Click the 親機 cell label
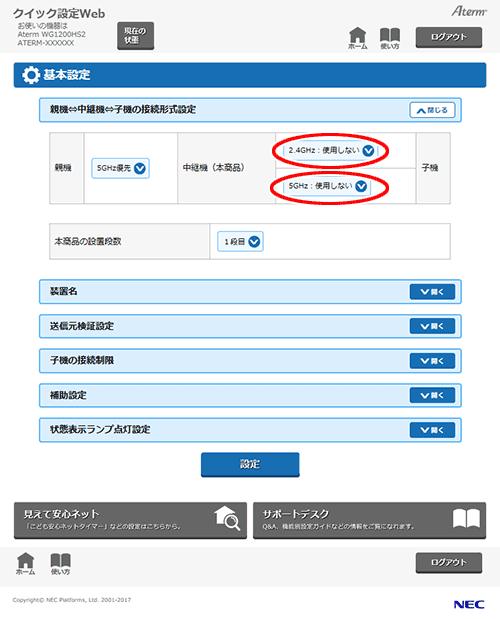The width and height of the screenshot is (500, 619). (63, 168)
